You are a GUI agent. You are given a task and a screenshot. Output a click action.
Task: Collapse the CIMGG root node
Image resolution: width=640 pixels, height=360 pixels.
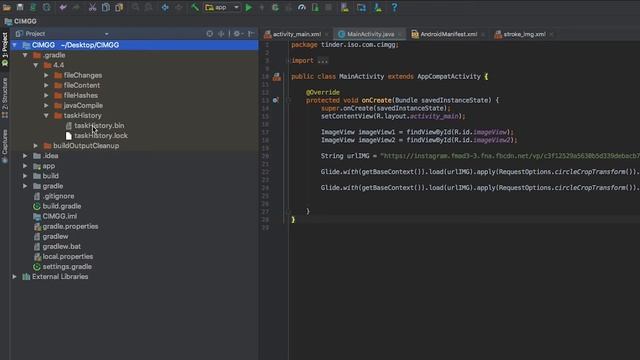point(15,45)
